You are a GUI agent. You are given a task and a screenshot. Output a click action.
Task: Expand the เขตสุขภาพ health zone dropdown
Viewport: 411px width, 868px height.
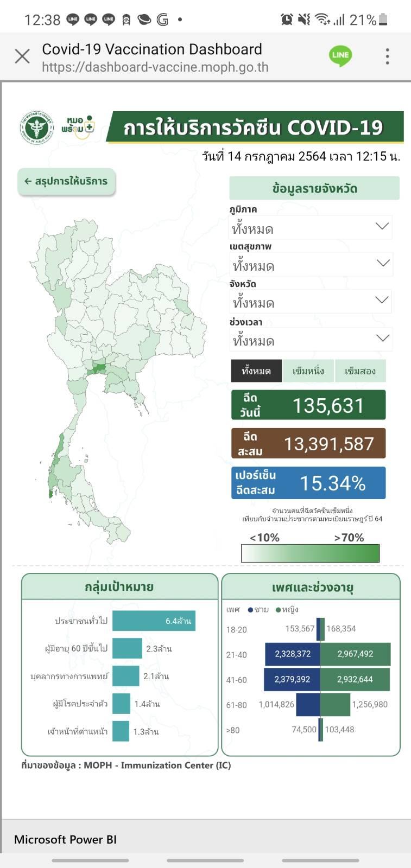(x=311, y=265)
